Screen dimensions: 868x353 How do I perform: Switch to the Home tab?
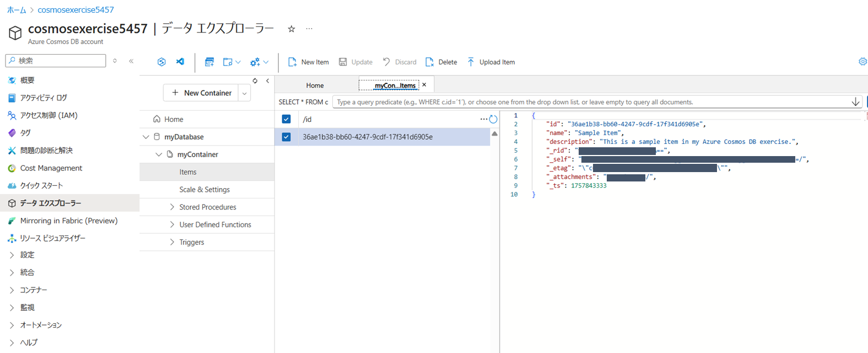pyautogui.click(x=315, y=85)
